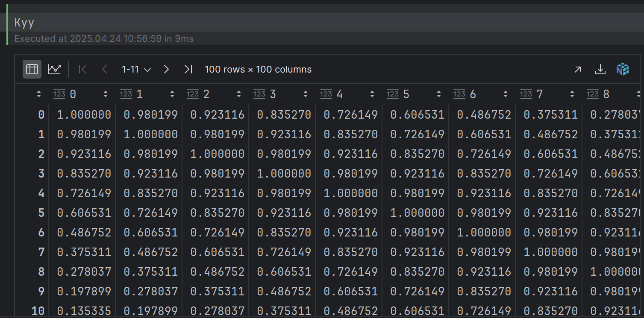Select cell 0.135335 in row 10, column 0
This screenshot has width=644, height=318.
click(84, 311)
